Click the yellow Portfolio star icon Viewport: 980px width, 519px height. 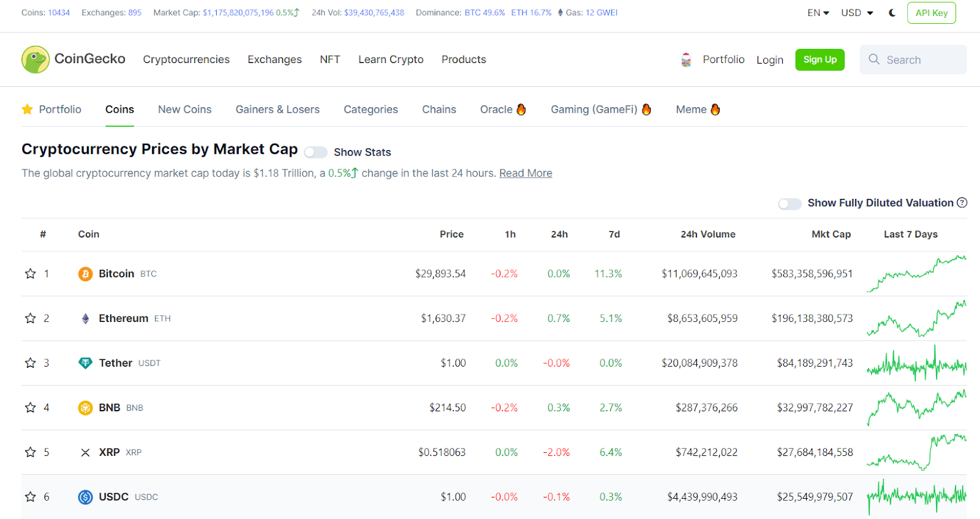tap(27, 109)
